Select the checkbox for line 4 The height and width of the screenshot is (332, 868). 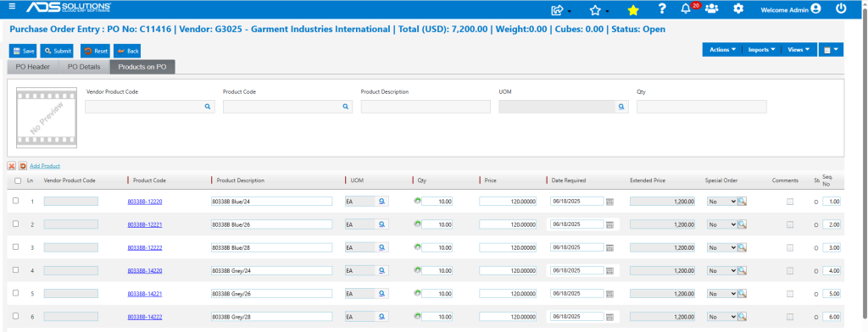[15, 270]
